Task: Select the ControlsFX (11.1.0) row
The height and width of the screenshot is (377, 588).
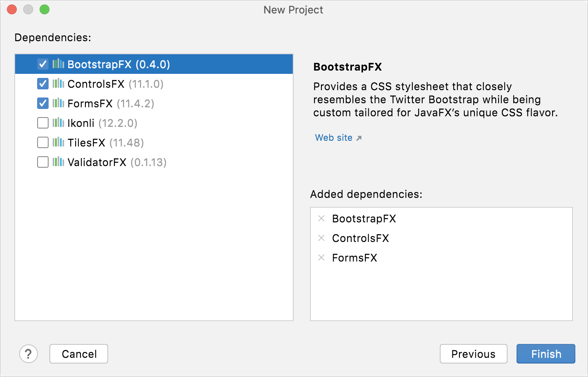Action: coord(154,84)
